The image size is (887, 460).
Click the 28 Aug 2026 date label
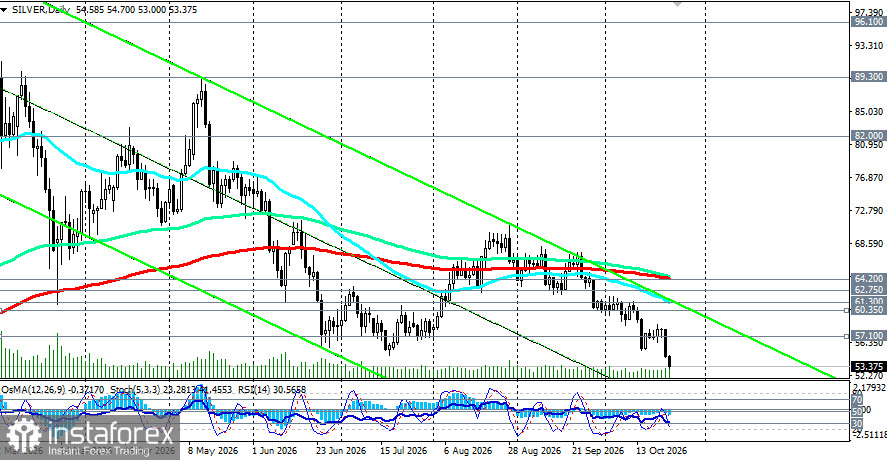click(x=534, y=451)
